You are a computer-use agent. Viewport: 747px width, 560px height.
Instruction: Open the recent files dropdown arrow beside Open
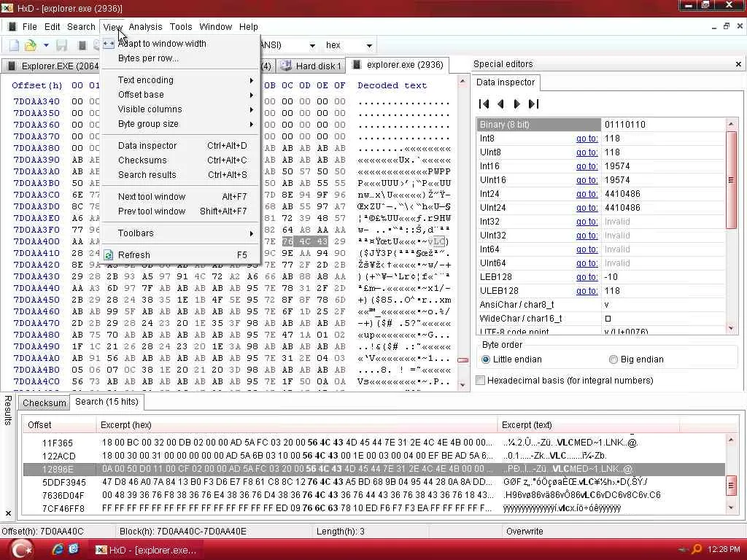point(46,46)
